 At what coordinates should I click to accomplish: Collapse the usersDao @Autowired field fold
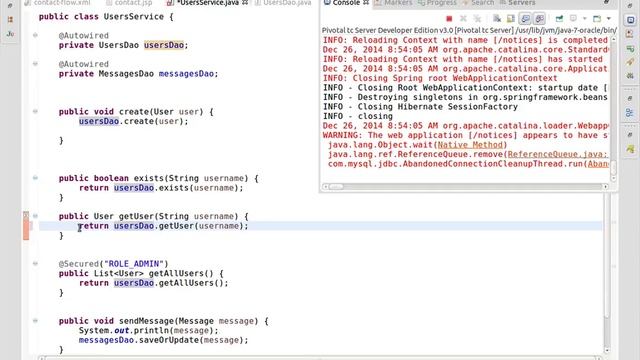tap(35, 36)
